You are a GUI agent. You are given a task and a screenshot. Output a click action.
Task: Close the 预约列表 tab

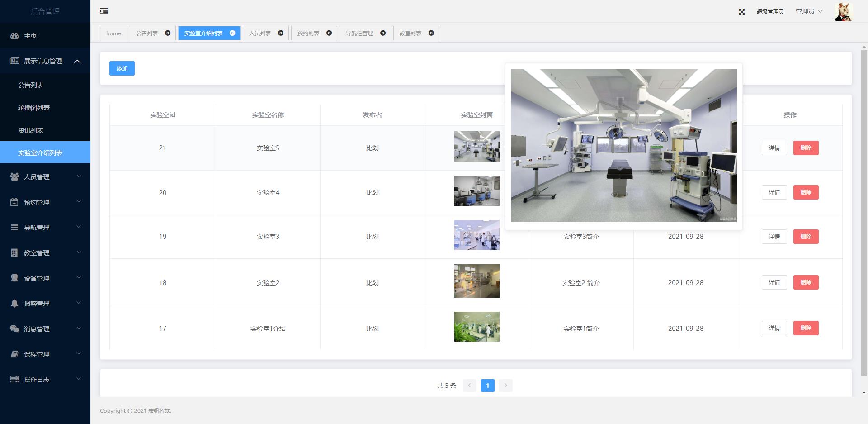(329, 33)
